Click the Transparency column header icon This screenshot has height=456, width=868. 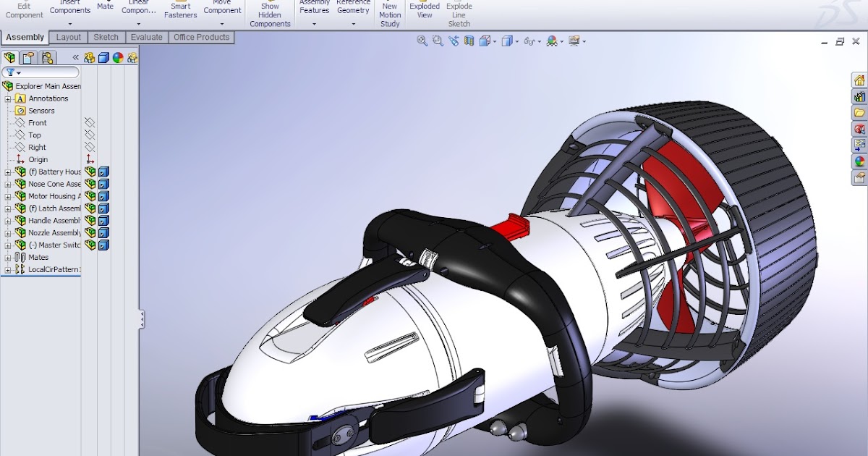point(131,58)
